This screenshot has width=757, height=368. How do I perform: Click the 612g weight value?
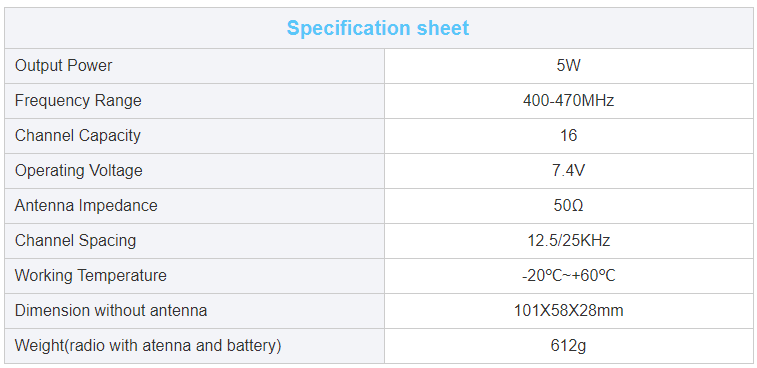pyautogui.click(x=568, y=346)
